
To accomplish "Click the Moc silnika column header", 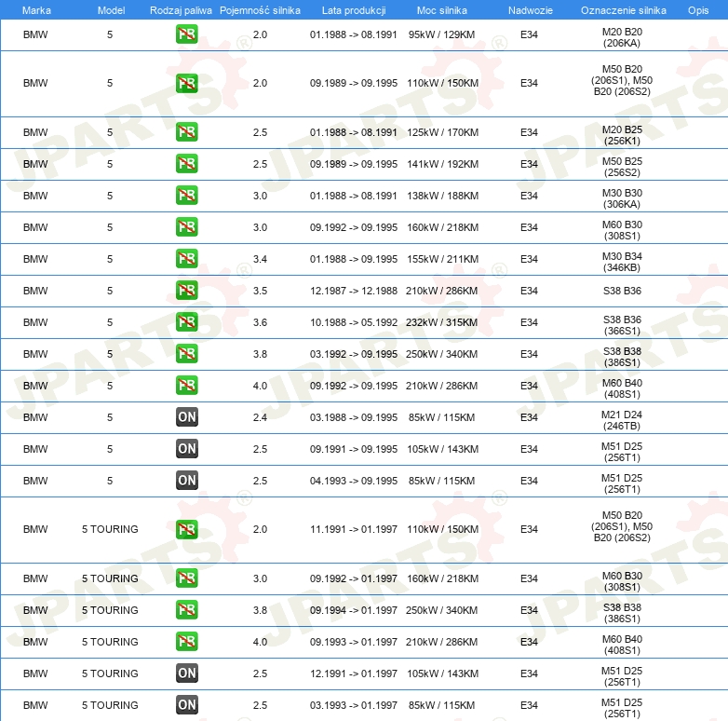I will coord(442,10).
